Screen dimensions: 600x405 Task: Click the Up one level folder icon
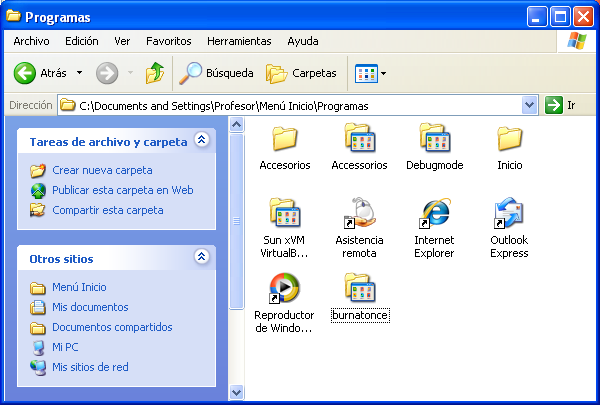point(154,73)
